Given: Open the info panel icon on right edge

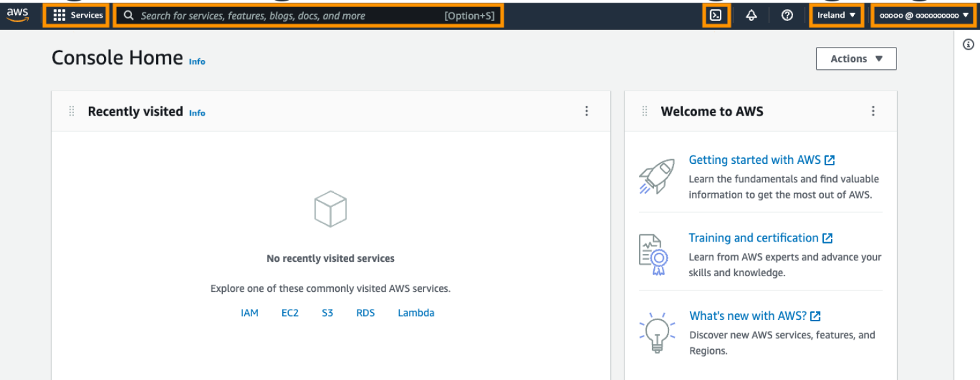Looking at the screenshot, I should (969, 44).
